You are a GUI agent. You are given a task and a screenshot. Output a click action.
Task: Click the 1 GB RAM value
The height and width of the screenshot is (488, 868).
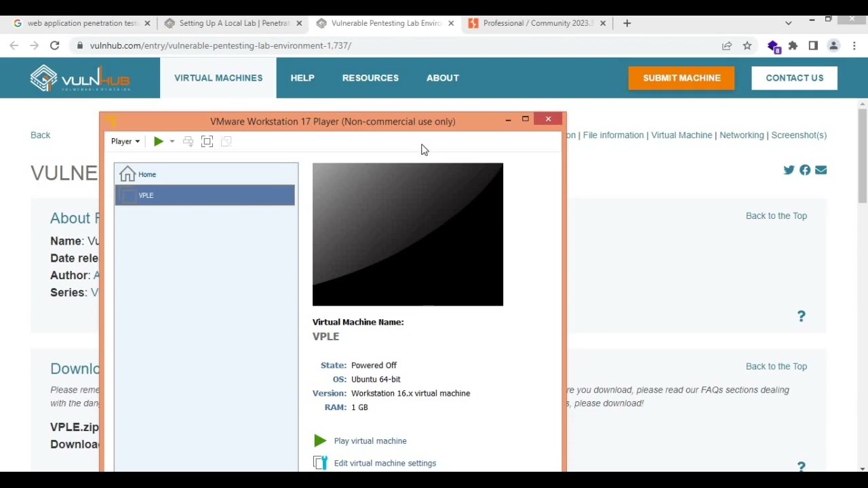tap(359, 407)
